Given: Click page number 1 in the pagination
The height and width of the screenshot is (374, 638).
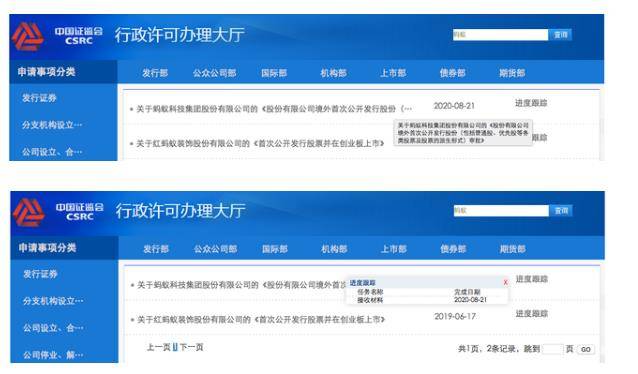Looking at the screenshot, I should coord(175,347).
